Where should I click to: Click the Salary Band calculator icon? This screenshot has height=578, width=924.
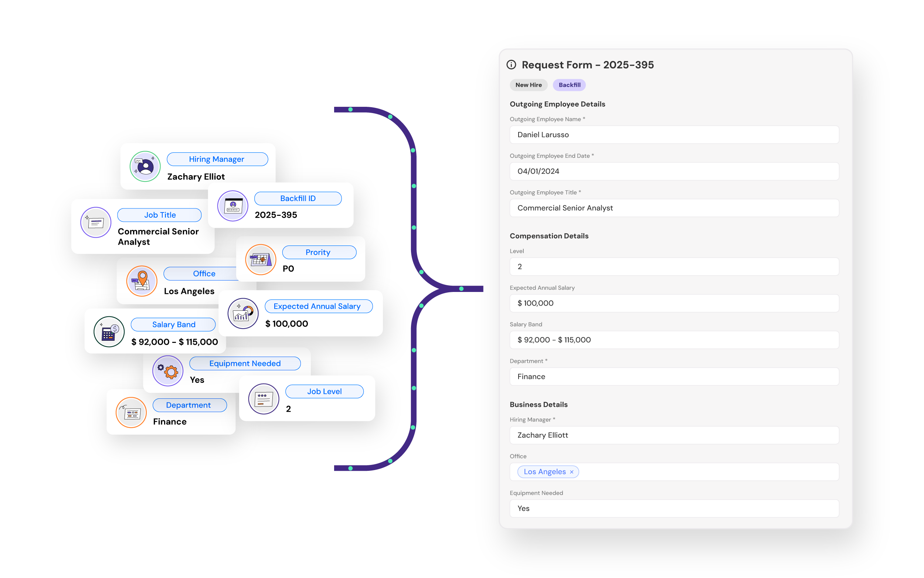pos(109,331)
